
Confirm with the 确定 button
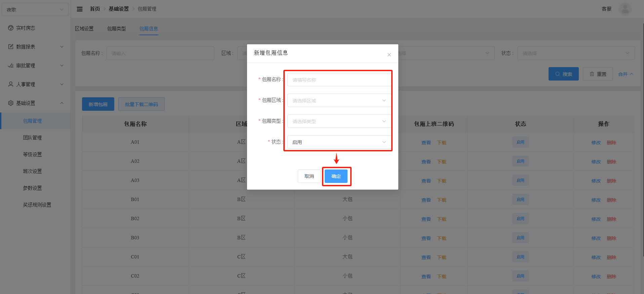336,176
